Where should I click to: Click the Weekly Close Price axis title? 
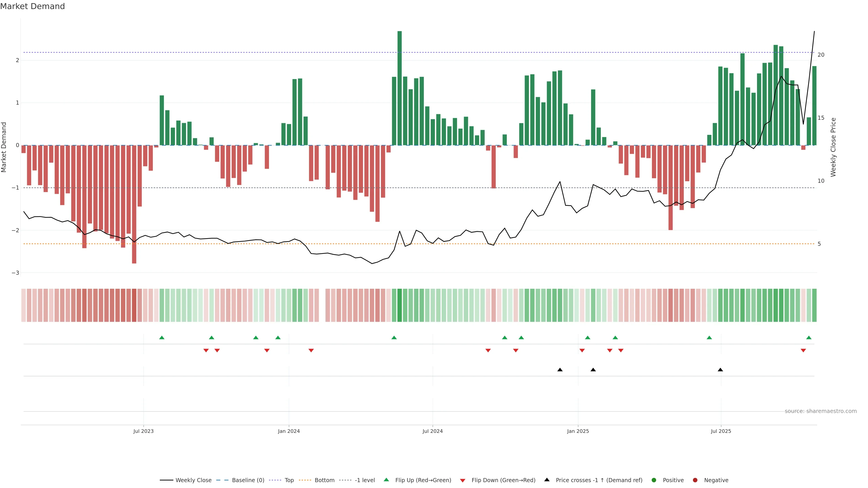pyautogui.click(x=833, y=147)
